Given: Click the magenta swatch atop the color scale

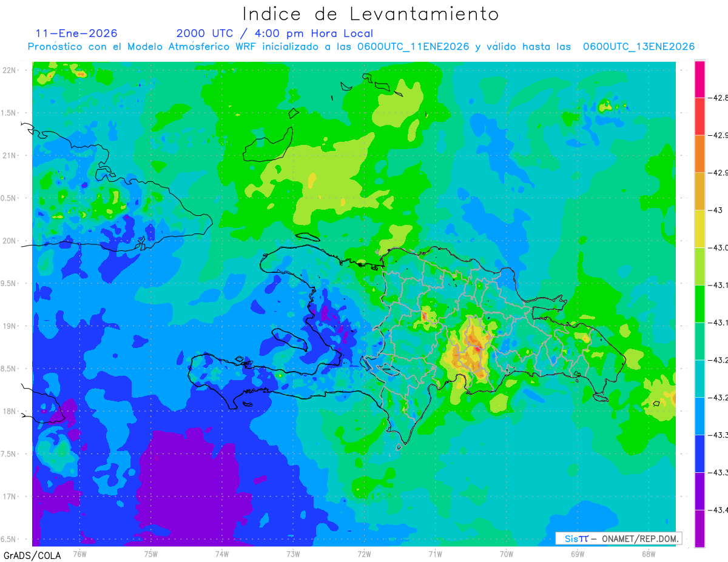Looking at the screenshot, I should 699,79.
